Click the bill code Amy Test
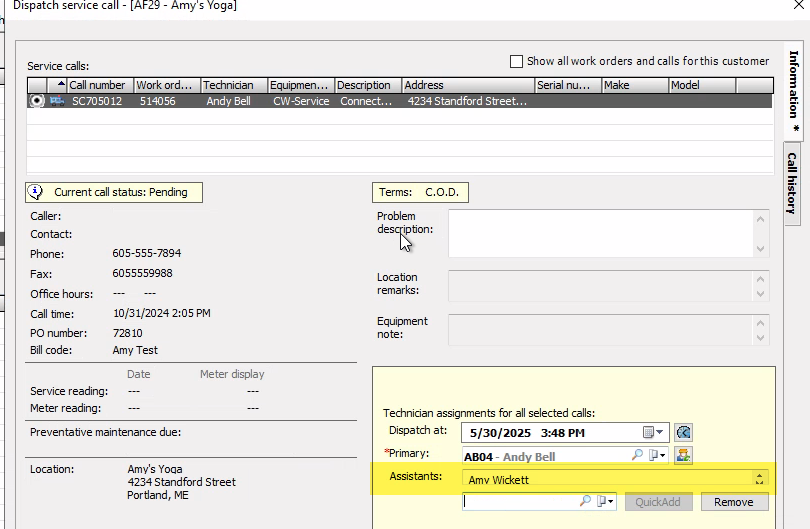 [x=135, y=350]
